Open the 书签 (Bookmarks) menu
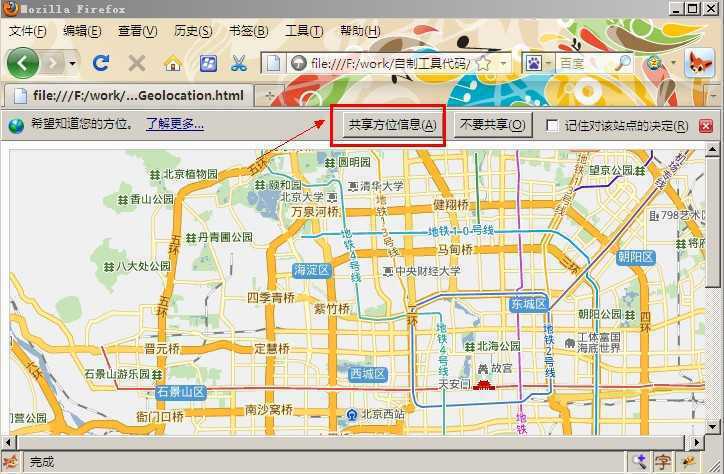 click(245, 31)
